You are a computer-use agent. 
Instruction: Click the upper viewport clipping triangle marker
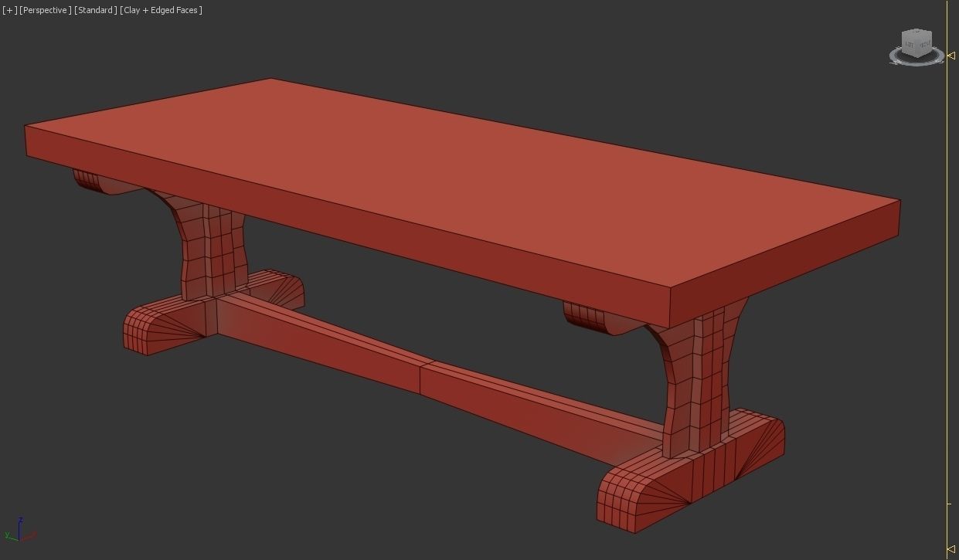950,55
